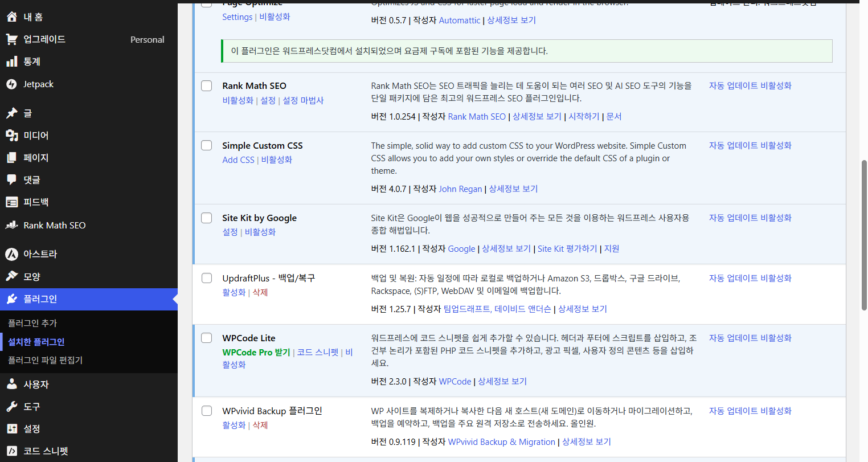Delete the WPvivid Backup plugin
The image size is (868, 462).
(x=260, y=425)
